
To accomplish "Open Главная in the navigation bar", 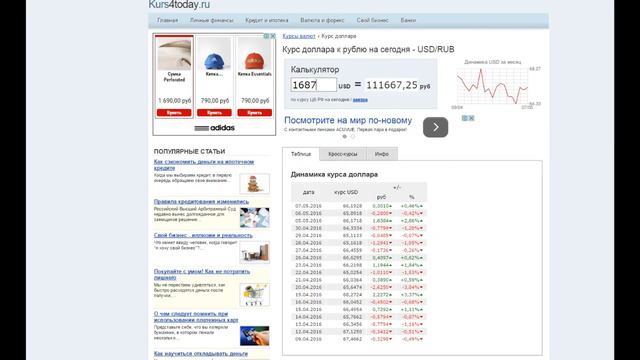I will 167,20.
